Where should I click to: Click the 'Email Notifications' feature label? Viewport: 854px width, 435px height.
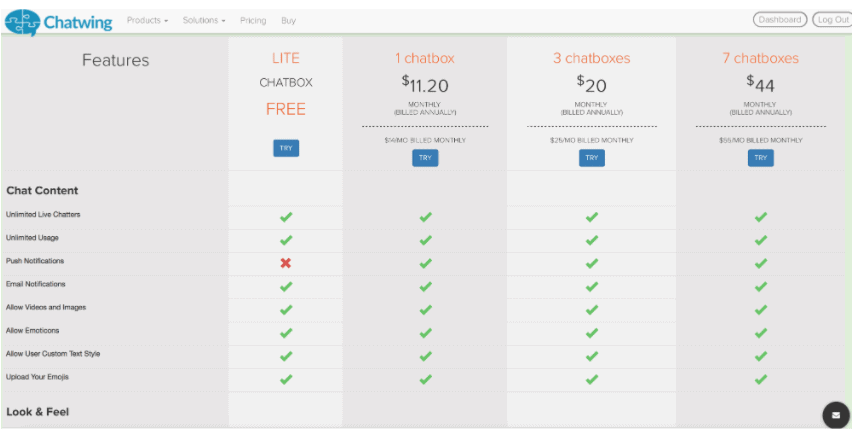[35, 284]
